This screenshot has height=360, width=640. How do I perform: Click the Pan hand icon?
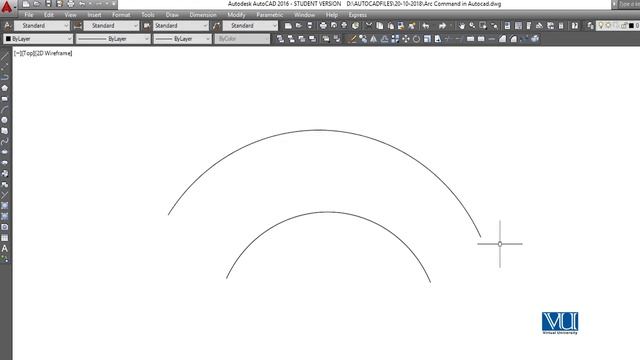point(461,26)
